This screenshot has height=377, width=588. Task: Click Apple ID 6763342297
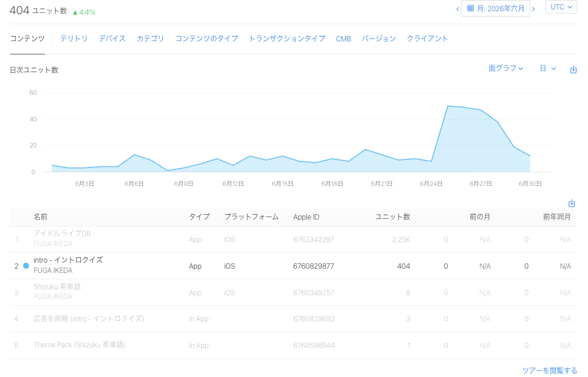click(x=314, y=239)
